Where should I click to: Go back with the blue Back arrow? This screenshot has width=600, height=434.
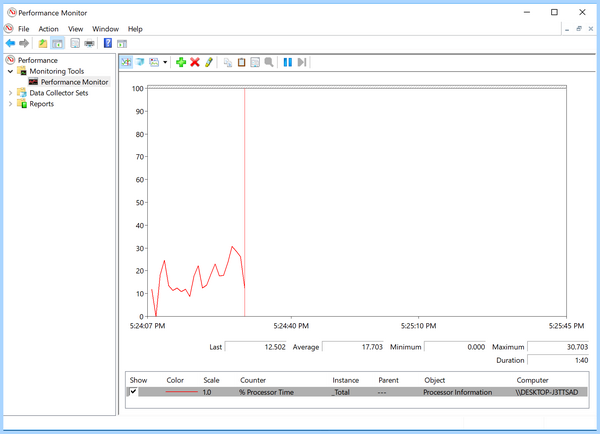pyautogui.click(x=10, y=43)
